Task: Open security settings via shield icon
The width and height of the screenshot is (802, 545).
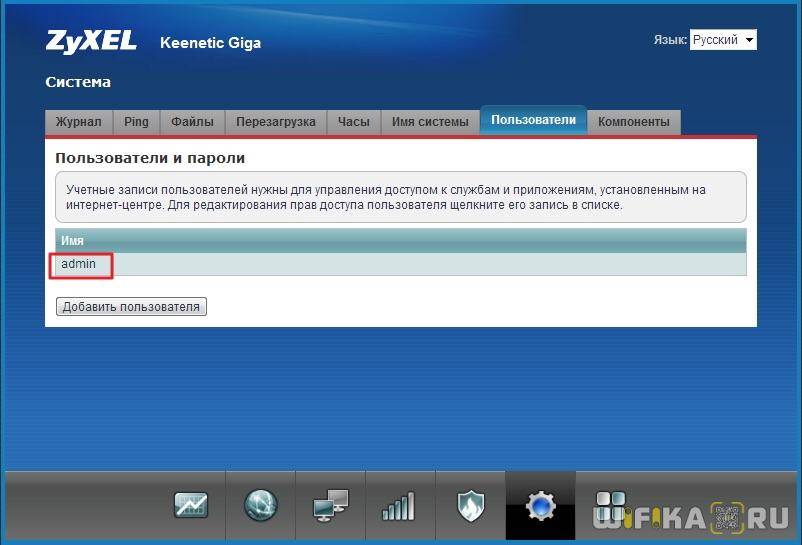Action: tap(470, 506)
